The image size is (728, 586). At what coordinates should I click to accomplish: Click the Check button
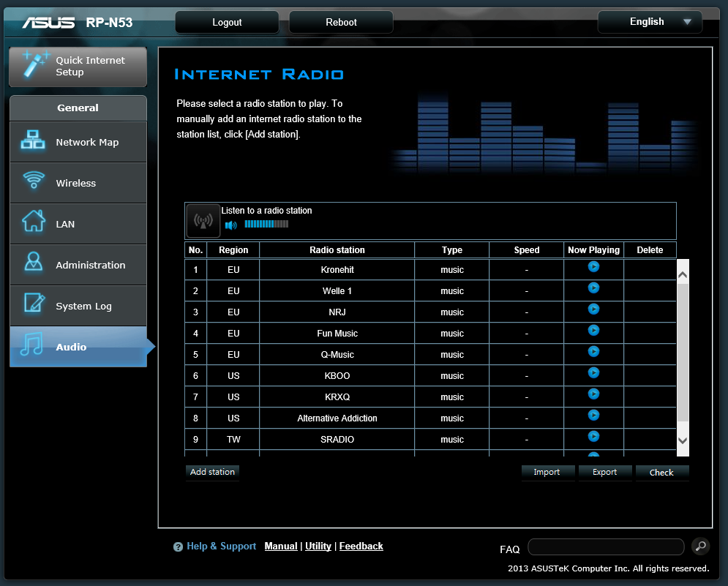click(x=662, y=473)
